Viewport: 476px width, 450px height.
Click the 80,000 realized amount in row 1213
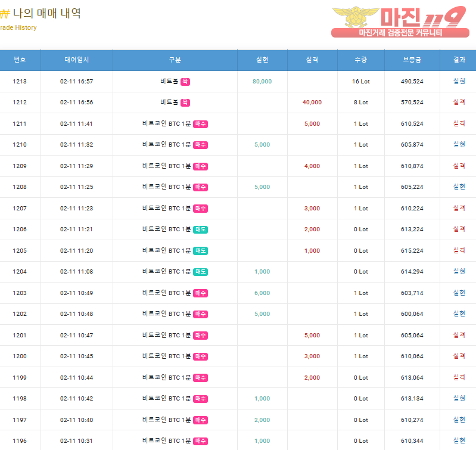pyautogui.click(x=262, y=82)
